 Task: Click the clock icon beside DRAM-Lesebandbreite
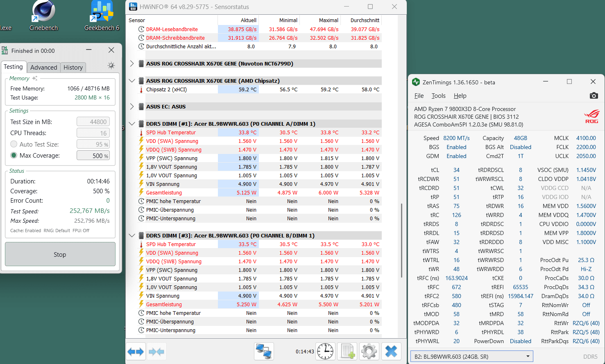click(141, 29)
